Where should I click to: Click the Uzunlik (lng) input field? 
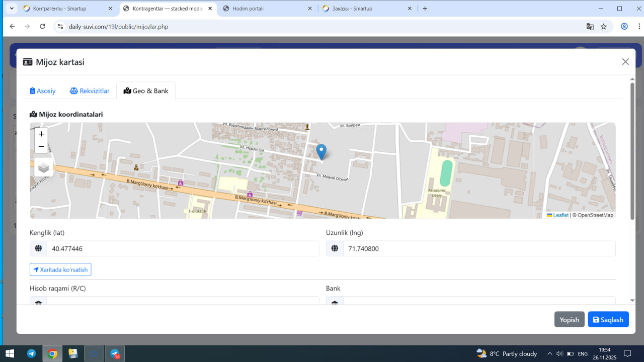tap(479, 248)
